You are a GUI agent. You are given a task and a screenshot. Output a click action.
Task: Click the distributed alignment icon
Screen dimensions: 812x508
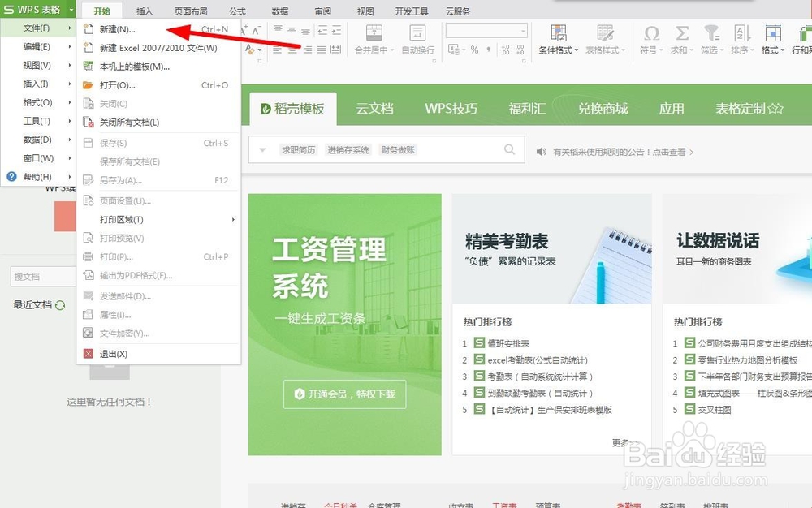point(335,50)
